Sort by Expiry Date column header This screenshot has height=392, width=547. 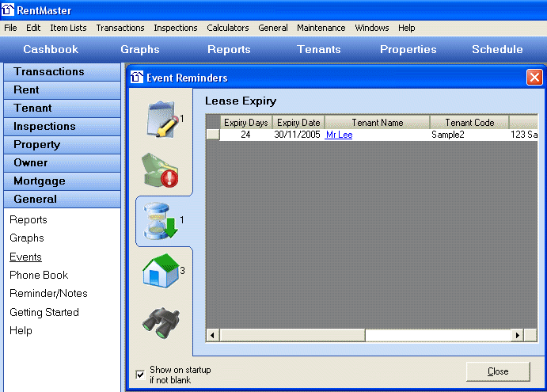point(298,123)
